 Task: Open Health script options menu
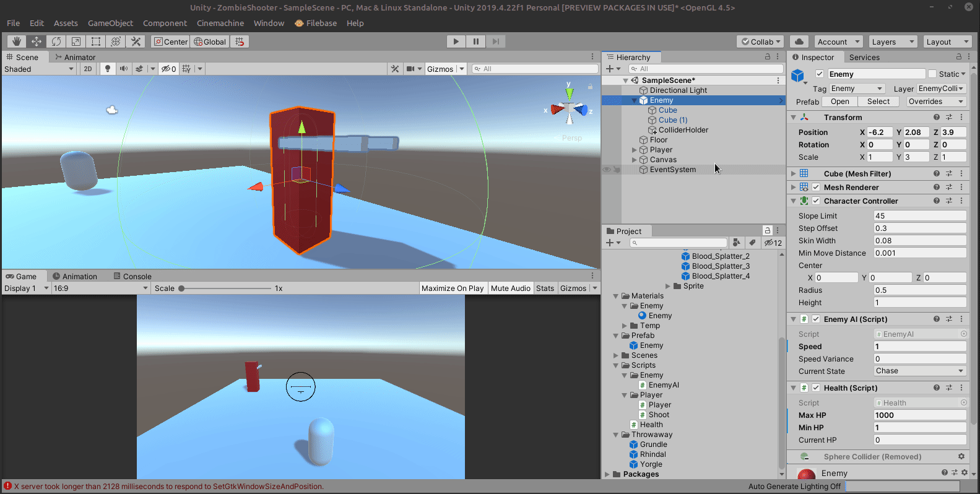pyautogui.click(x=961, y=388)
